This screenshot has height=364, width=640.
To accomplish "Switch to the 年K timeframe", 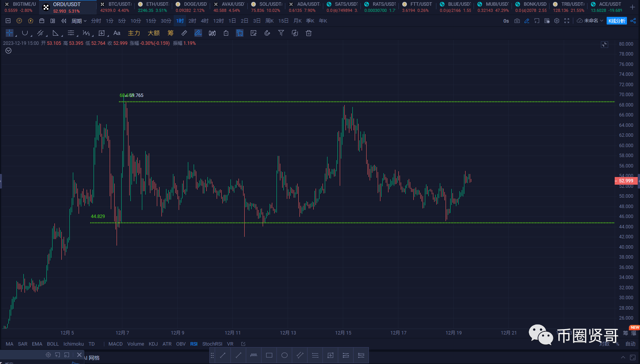I will pyautogui.click(x=323, y=21).
